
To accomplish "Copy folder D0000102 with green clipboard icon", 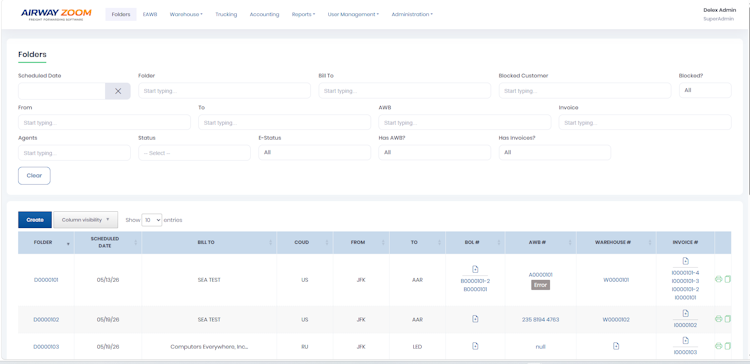I will (x=728, y=319).
